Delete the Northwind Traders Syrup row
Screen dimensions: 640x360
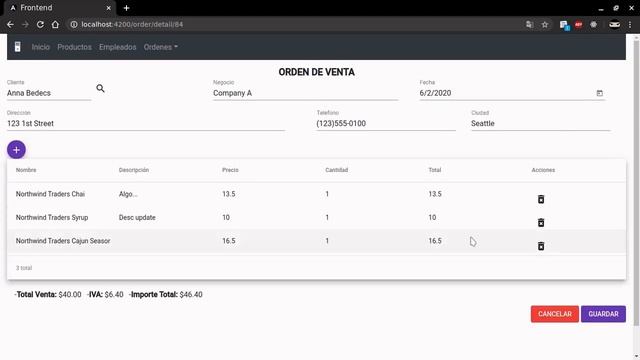(541, 222)
